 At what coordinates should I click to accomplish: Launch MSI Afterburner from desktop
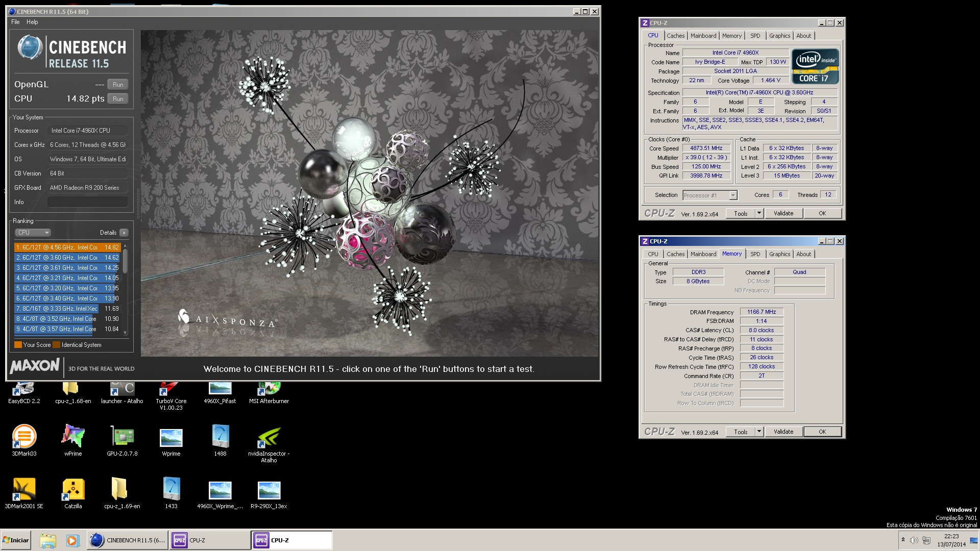pos(269,392)
